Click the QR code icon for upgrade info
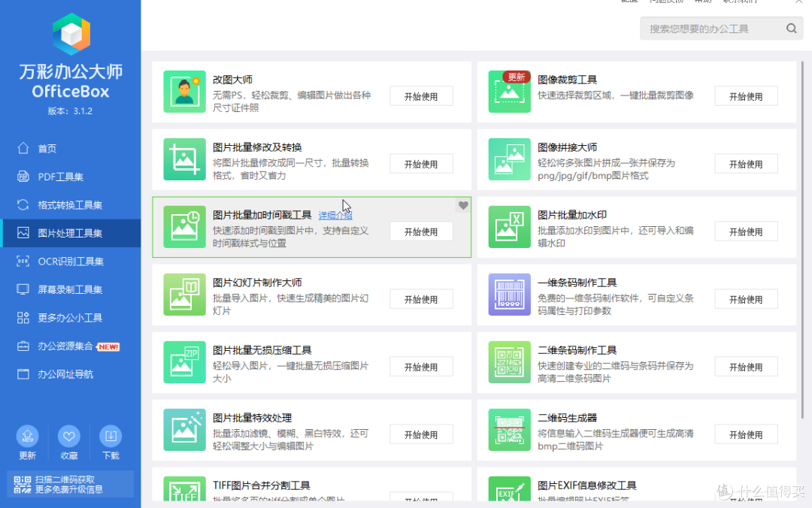812x508 pixels. pyautogui.click(x=23, y=485)
